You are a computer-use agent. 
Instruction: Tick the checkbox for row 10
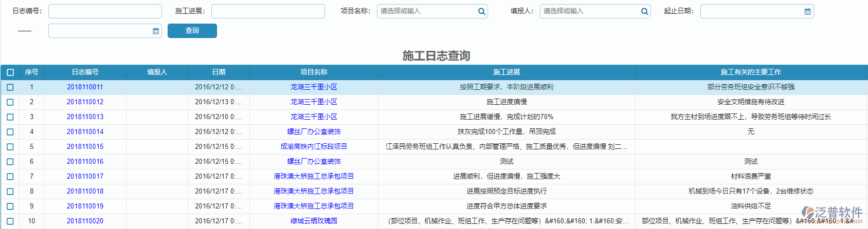[10, 221]
